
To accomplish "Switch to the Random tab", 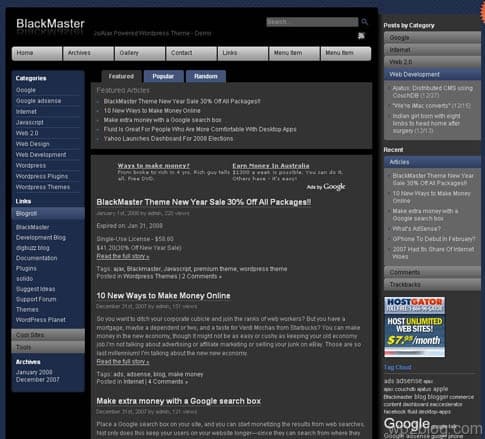I will (x=206, y=76).
